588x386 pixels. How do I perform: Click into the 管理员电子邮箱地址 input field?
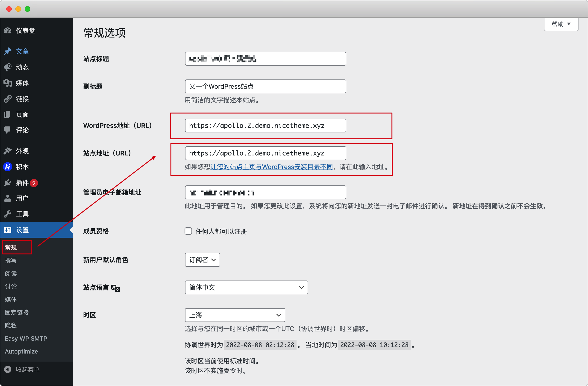pyautogui.click(x=266, y=192)
